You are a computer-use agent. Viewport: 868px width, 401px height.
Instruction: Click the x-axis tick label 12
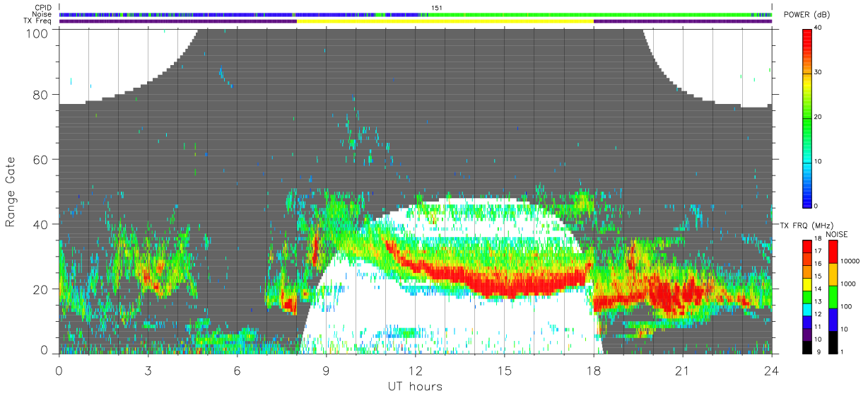(x=416, y=370)
